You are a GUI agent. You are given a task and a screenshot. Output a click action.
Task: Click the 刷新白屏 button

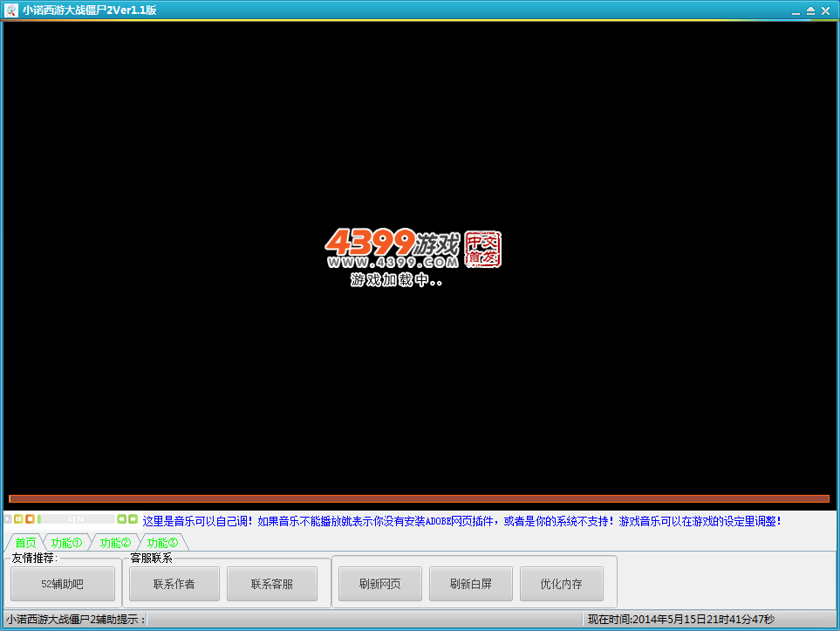coord(471,584)
